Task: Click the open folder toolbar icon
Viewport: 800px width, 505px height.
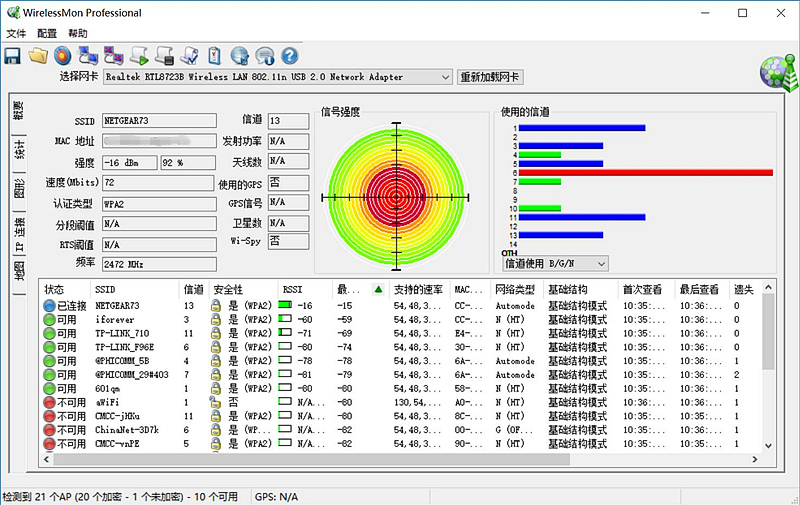Action: pos(38,56)
